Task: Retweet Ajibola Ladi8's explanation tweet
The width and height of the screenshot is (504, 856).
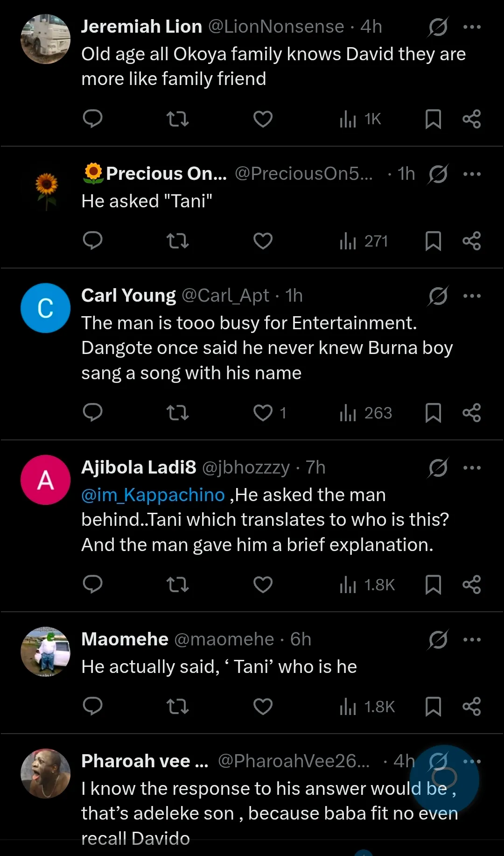Action: point(178,585)
